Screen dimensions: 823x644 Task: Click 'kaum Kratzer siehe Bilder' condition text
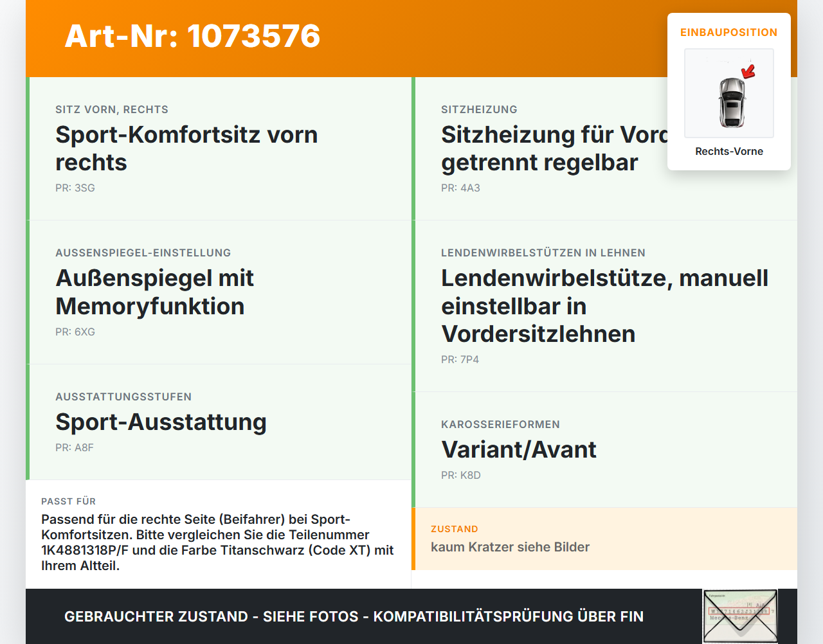pos(510,547)
